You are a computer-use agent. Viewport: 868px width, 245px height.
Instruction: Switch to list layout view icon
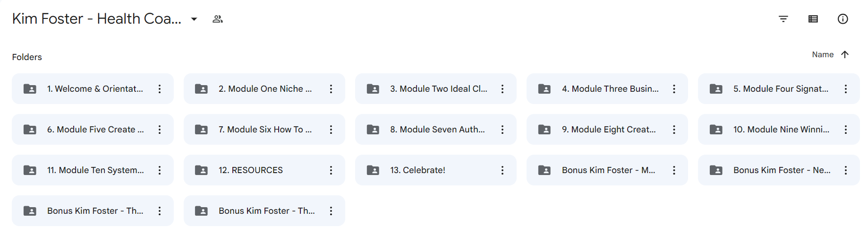coord(813,19)
